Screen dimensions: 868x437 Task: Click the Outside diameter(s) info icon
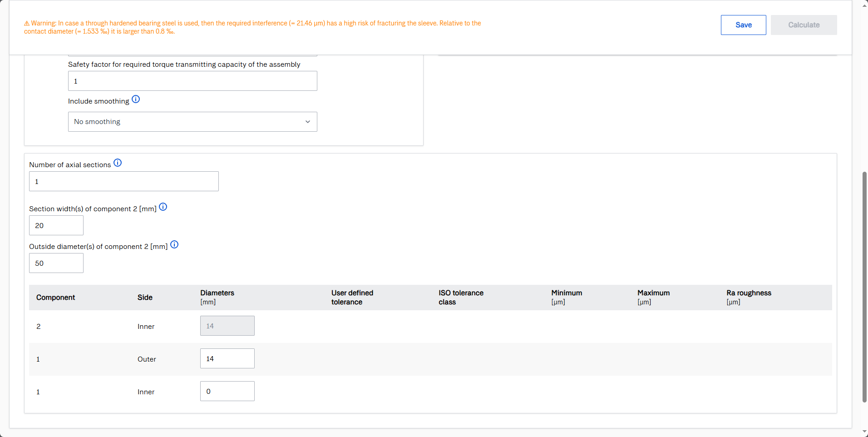pyautogui.click(x=174, y=245)
